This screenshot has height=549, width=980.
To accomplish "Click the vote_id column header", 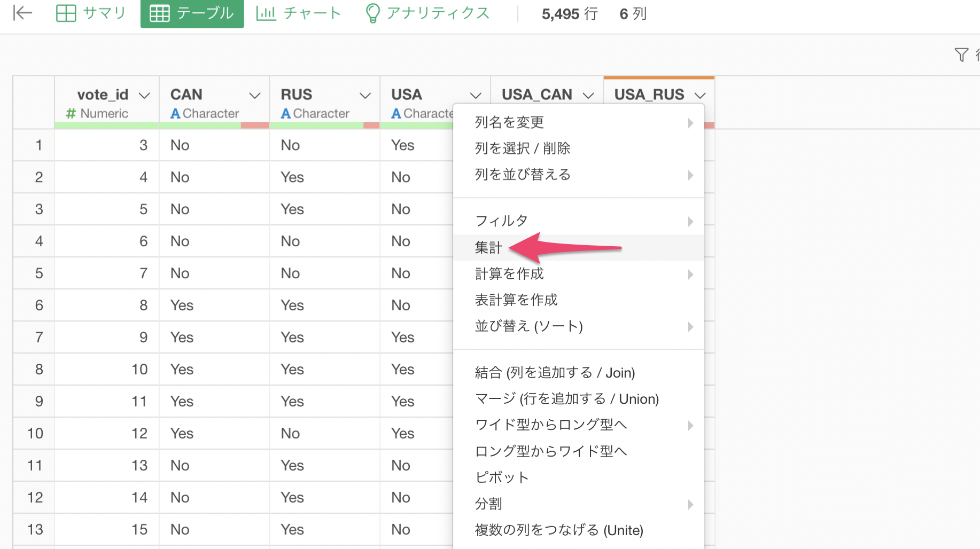I will tap(103, 95).
